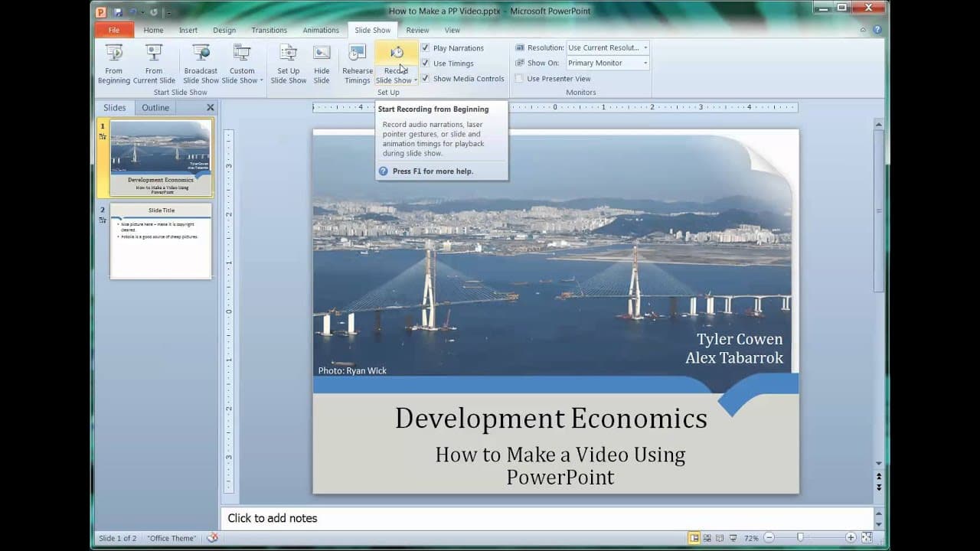Click in the notes area to add notes
980x551 pixels.
click(547, 518)
